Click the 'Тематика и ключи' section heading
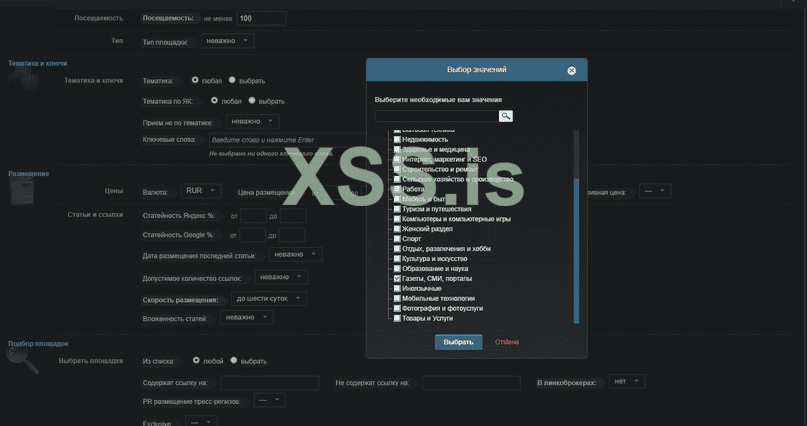Viewport: 807px width, 426px height. [38, 63]
